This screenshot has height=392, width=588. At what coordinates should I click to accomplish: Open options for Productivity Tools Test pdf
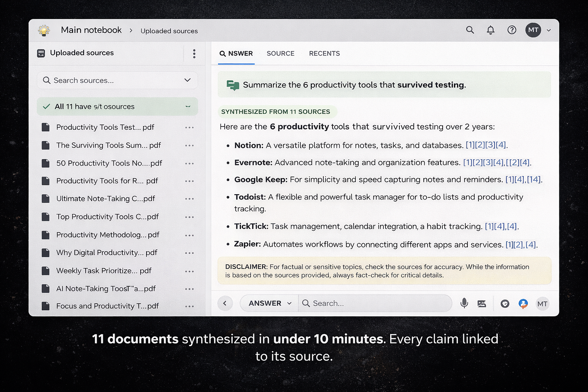[189, 127]
